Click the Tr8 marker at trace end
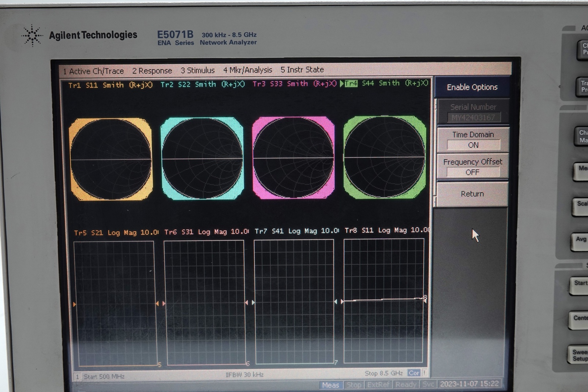Screen dimensions: 588x392 click(425, 299)
